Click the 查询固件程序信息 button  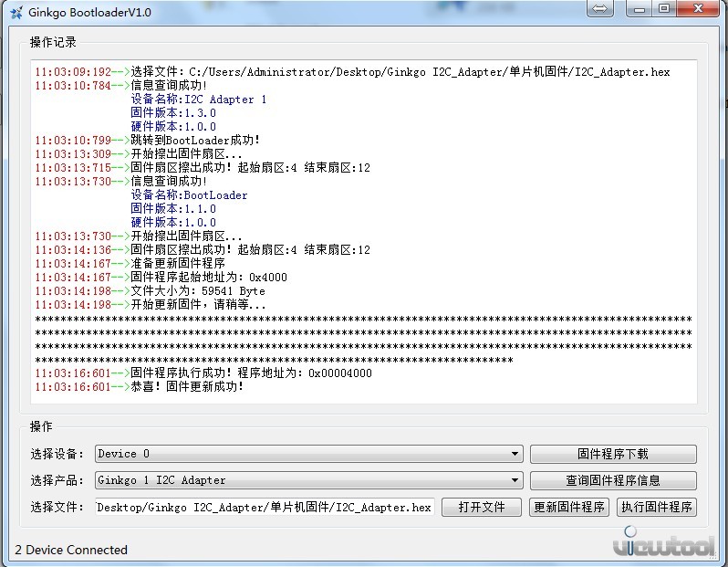(613, 480)
